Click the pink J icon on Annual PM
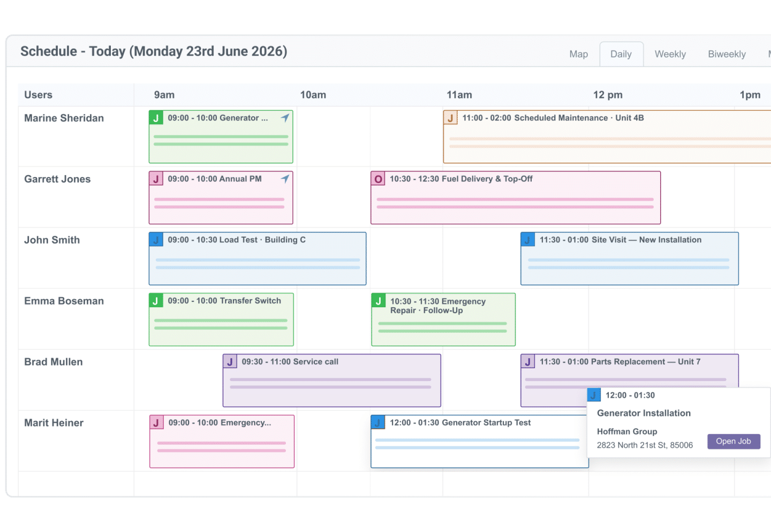The height and width of the screenshot is (532, 771). click(x=156, y=179)
